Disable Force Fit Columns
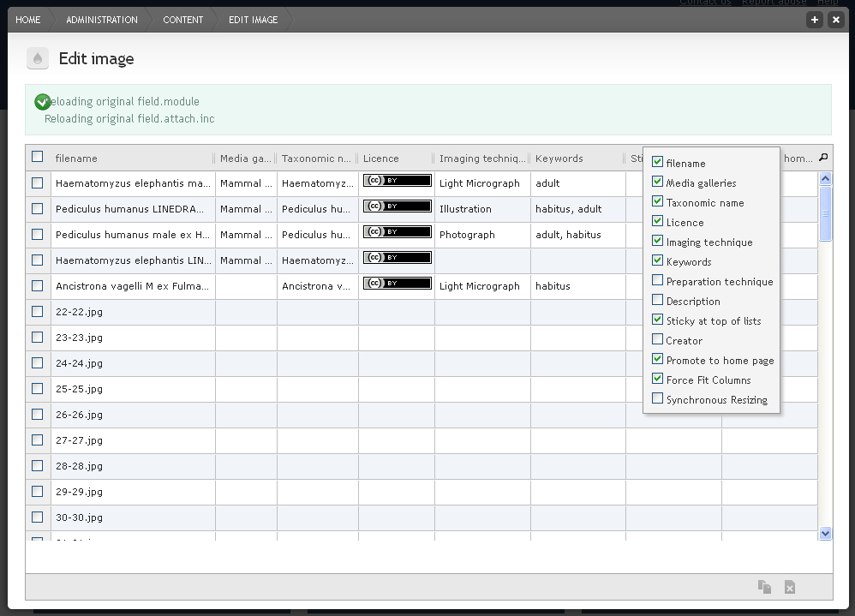This screenshot has height=616, width=855. [658, 379]
